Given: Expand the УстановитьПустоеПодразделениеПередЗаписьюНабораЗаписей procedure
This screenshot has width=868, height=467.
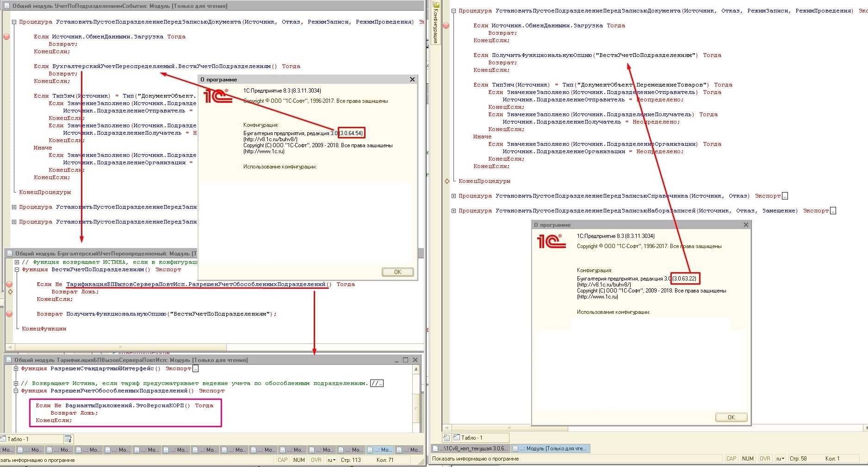Looking at the screenshot, I should tap(454, 211).
